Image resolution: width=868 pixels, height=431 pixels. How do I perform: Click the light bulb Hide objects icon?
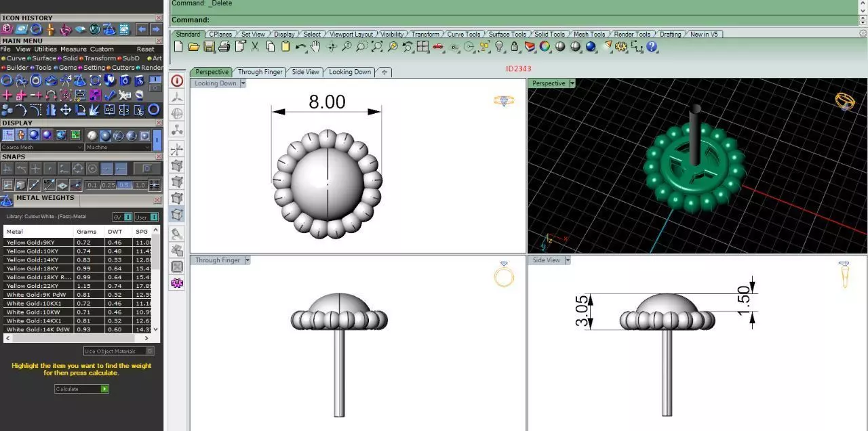click(500, 47)
